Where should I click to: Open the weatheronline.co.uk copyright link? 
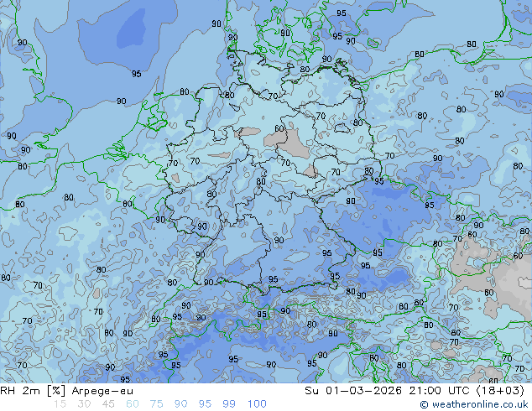point(474,404)
